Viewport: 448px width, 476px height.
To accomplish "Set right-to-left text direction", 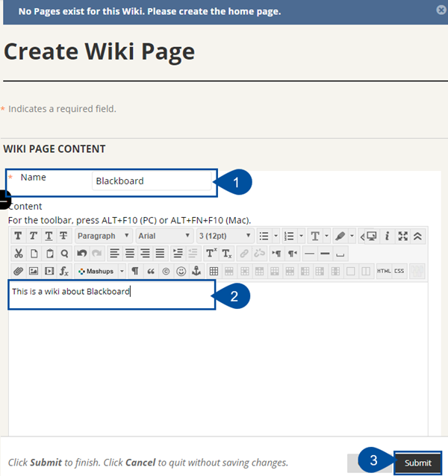I will tap(292, 253).
